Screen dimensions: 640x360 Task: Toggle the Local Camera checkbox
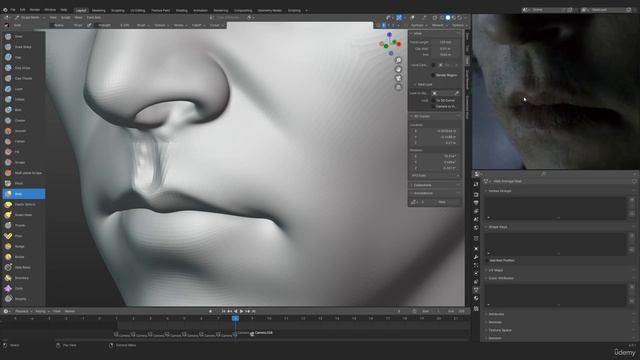click(433, 65)
